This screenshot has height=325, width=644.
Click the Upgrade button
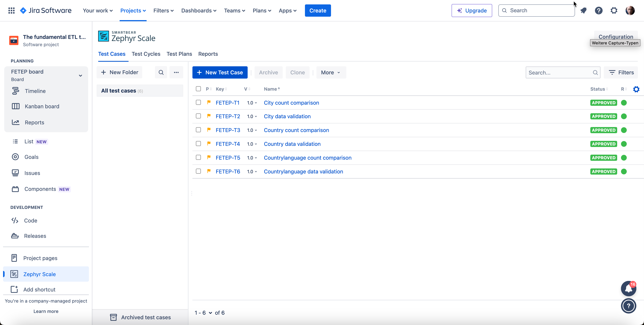472,11
